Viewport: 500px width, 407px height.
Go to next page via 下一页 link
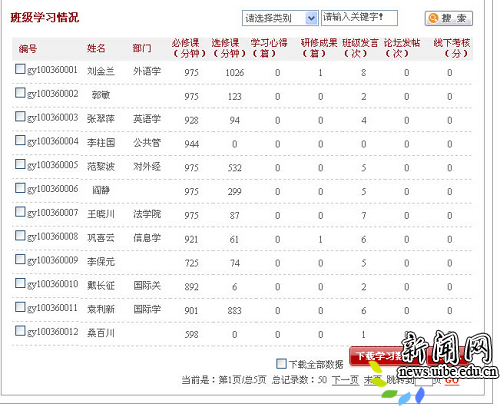tap(345, 380)
